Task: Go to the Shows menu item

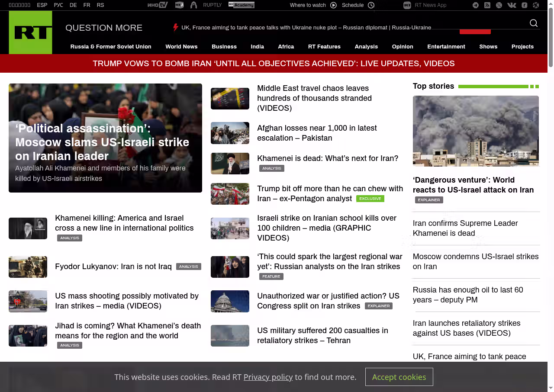Action: 488,47
